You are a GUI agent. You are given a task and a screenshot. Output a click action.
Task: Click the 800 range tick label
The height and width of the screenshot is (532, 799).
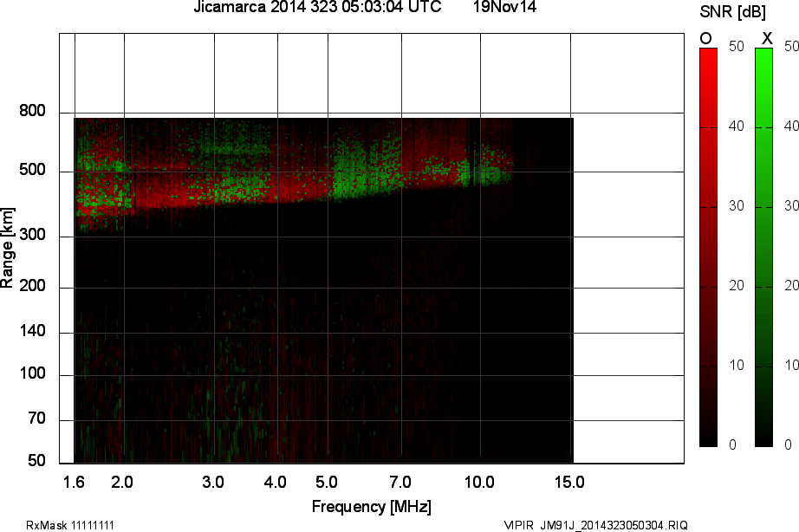(32, 111)
